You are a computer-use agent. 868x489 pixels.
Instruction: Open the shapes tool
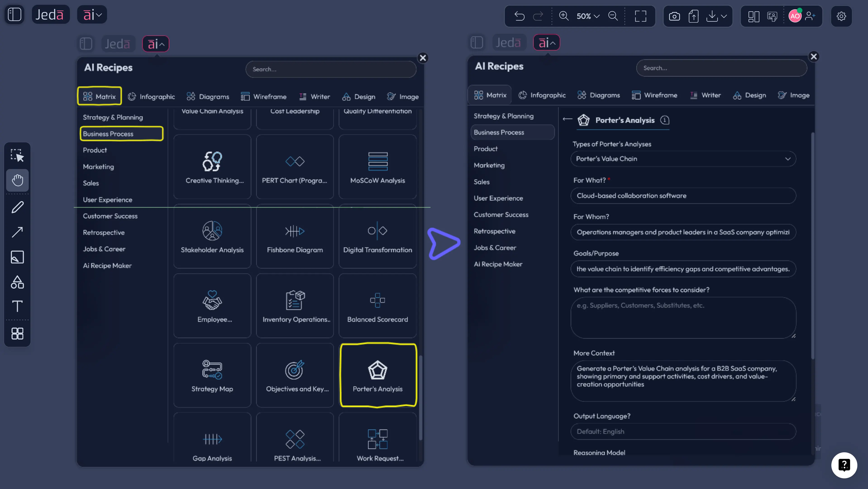click(x=17, y=282)
